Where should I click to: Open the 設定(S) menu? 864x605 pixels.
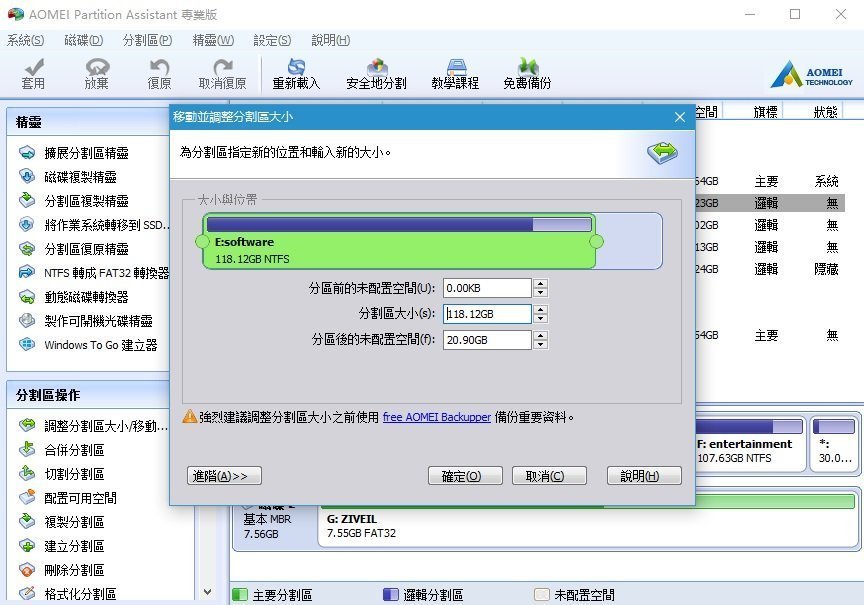click(x=272, y=40)
